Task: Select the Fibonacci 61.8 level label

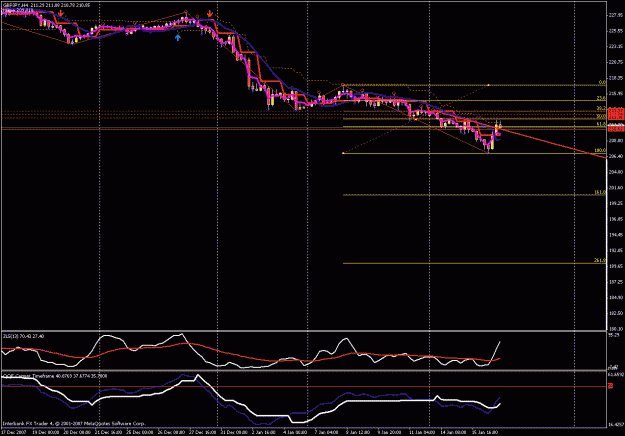Action: point(601,124)
